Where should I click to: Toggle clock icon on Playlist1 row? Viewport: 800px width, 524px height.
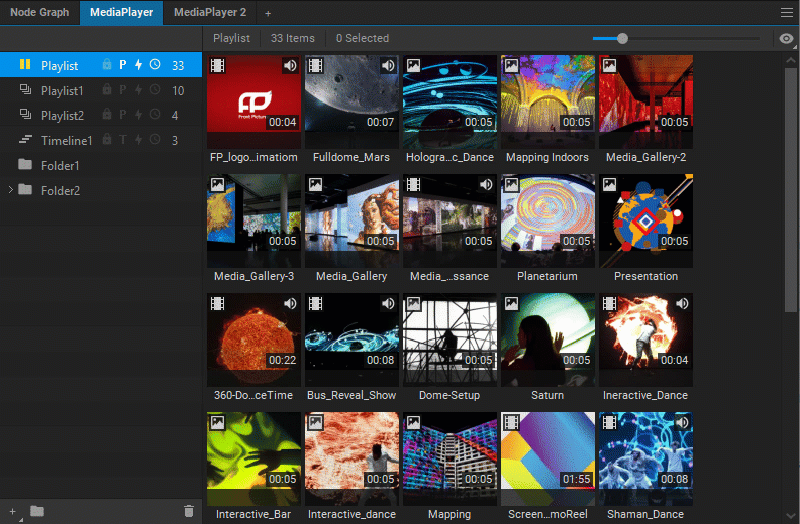(x=155, y=90)
